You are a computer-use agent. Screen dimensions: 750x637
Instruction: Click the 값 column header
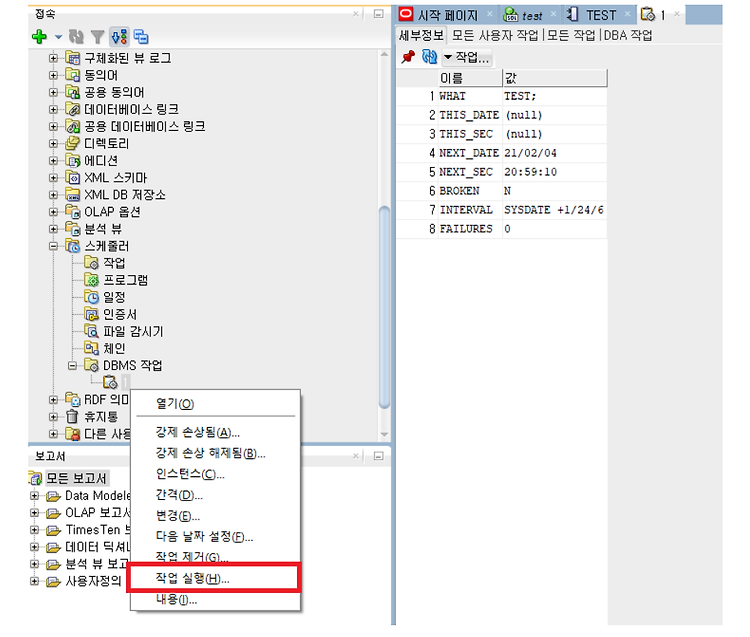click(555, 78)
